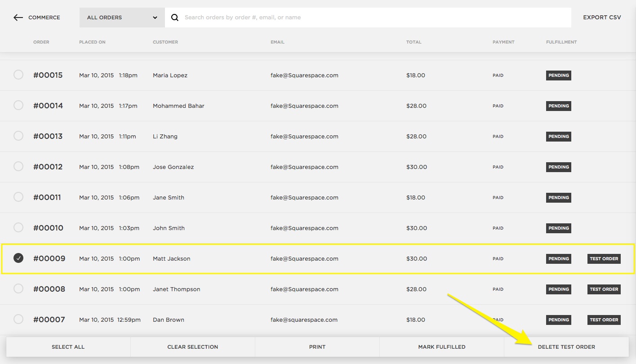The width and height of the screenshot is (636, 364).
Task: Click the Total column header
Action: [x=414, y=42]
